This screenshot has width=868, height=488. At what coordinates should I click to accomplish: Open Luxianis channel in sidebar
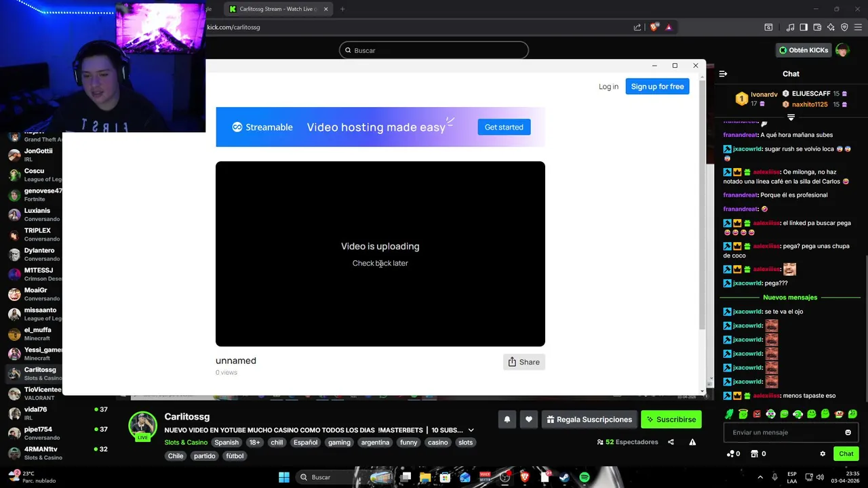click(x=34, y=215)
